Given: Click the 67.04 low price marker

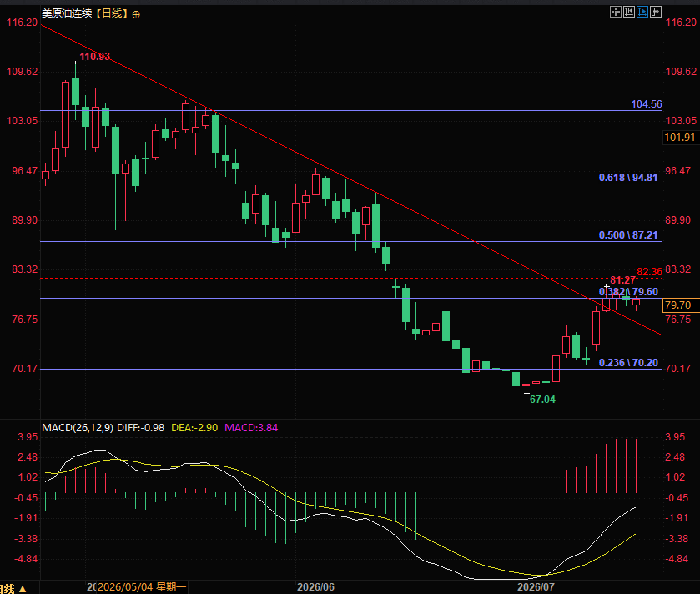Looking at the screenshot, I should (542, 400).
